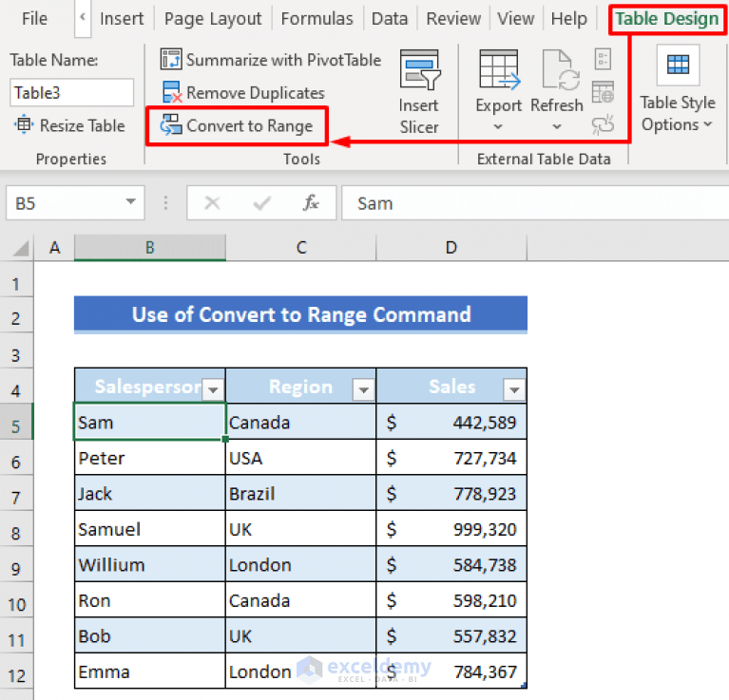
Task: Click the Open in Browser icon
Action: pyautogui.click(x=603, y=92)
